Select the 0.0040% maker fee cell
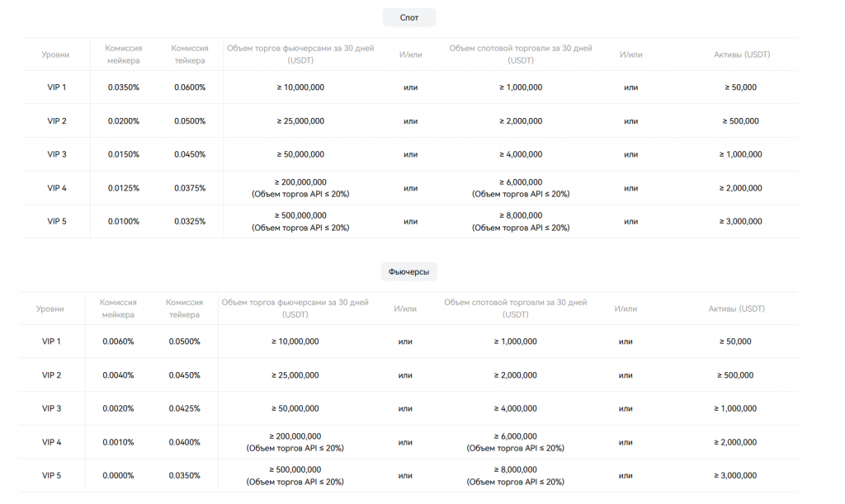Image resolution: width=845 pixels, height=504 pixels. [x=118, y=375]
